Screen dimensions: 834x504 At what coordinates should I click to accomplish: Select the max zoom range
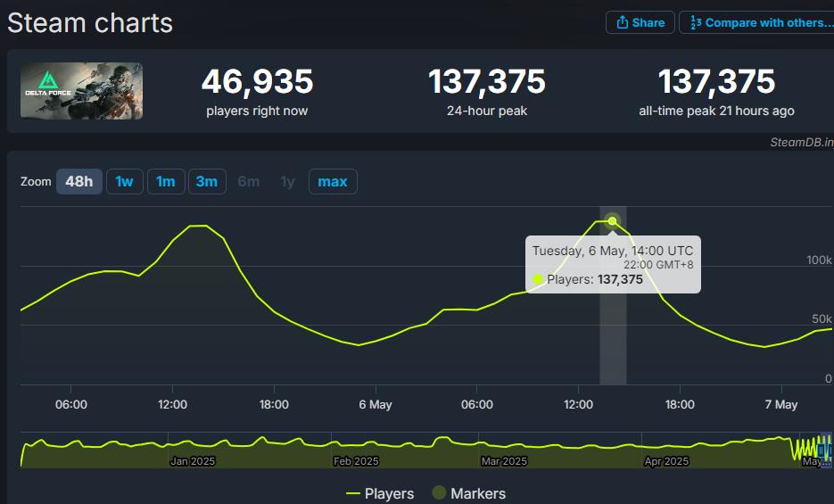point(333,181)
